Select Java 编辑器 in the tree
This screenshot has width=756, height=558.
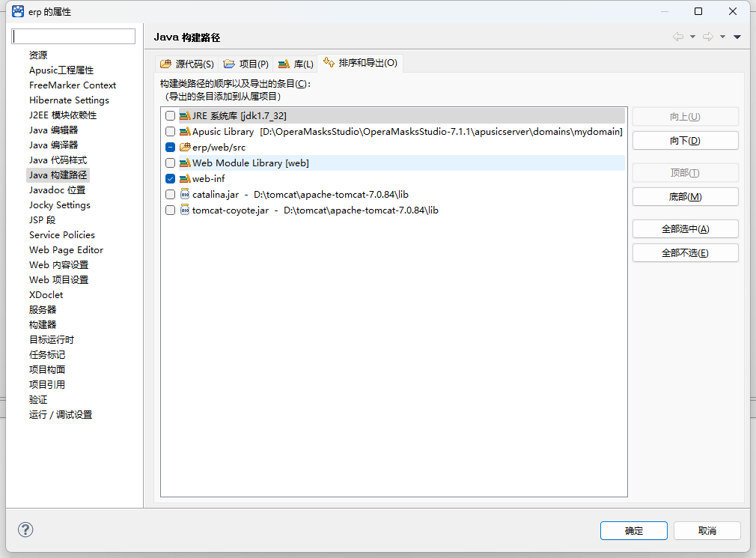(53, 130)
